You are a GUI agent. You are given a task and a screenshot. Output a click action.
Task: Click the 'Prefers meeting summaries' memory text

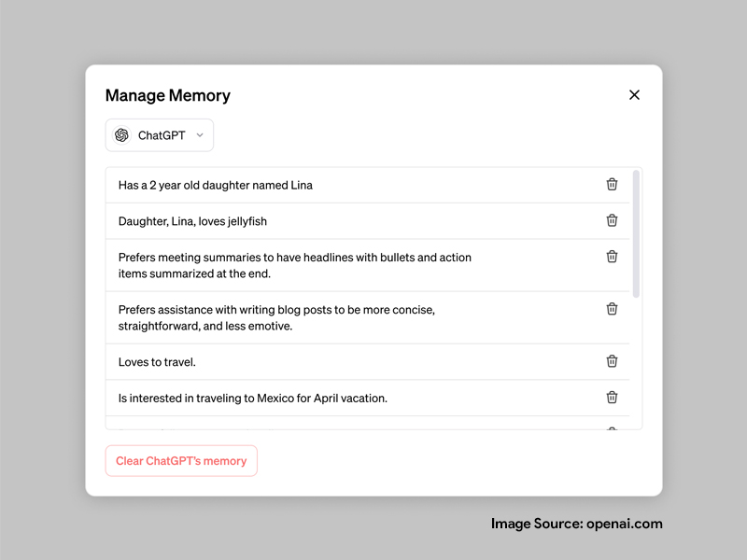295,265
